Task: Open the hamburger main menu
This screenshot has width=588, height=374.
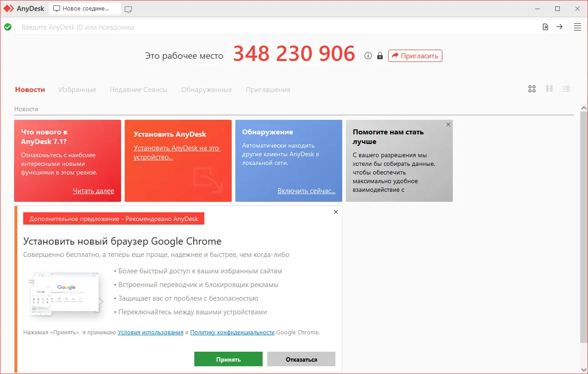Action: [577, 27]
